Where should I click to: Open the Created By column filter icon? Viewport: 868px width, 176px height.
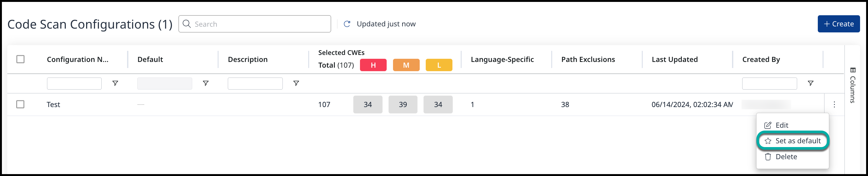pos(811,83)
